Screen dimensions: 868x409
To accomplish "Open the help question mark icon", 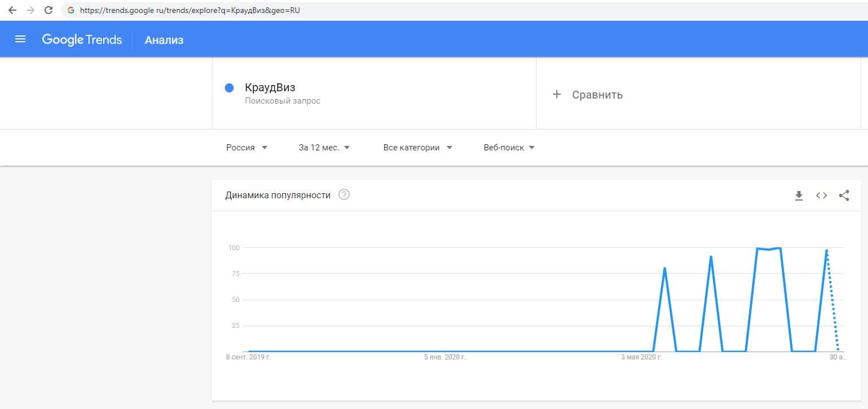I will point(344,195).
